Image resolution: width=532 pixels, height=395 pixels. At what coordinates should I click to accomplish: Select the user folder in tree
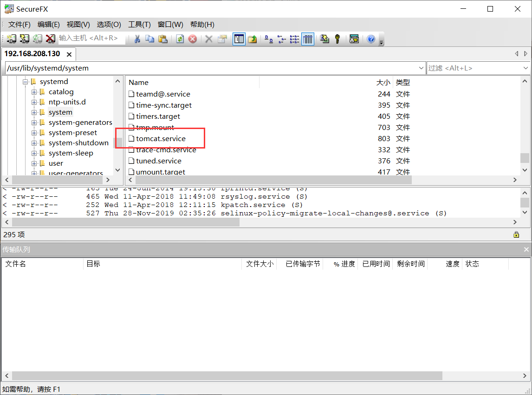(56, 163)
